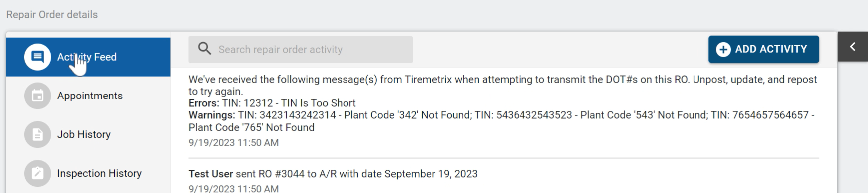Click the Appointments calendar icon
This screenshot has height=193, width=868.
pyautogui.click(x=37, y=96)
